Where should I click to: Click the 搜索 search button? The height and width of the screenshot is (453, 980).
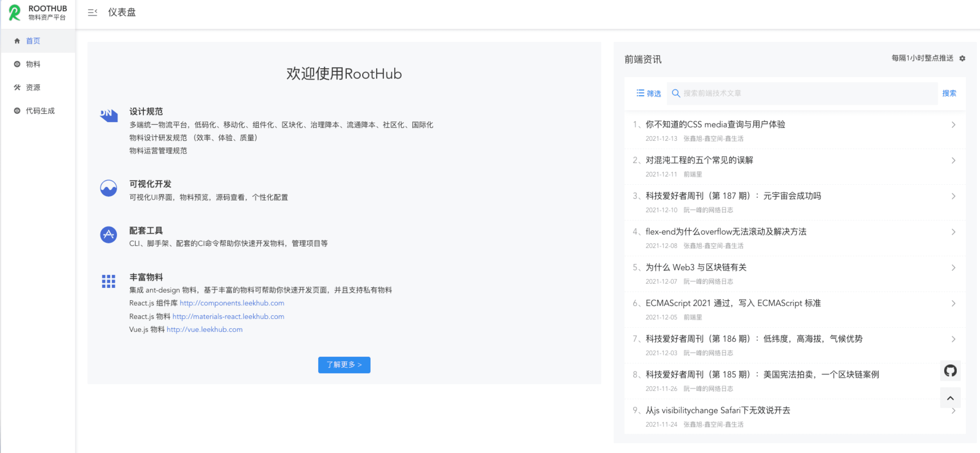point(949,93)
